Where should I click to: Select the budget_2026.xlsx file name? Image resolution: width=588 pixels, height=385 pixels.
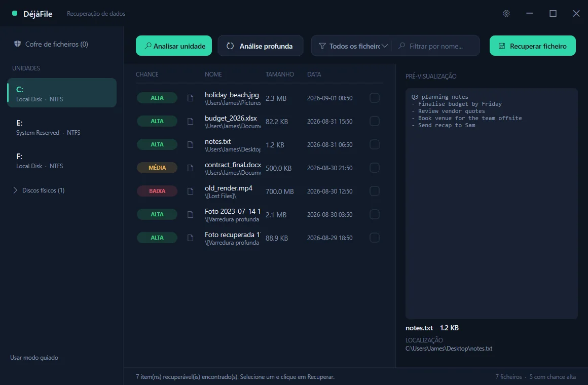pos(231,118)
